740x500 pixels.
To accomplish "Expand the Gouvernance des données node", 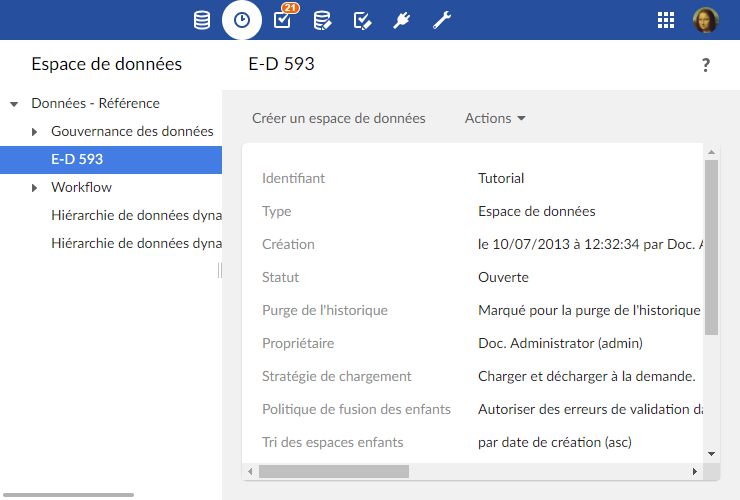I will pyautogui.click(x=34, y=132).
